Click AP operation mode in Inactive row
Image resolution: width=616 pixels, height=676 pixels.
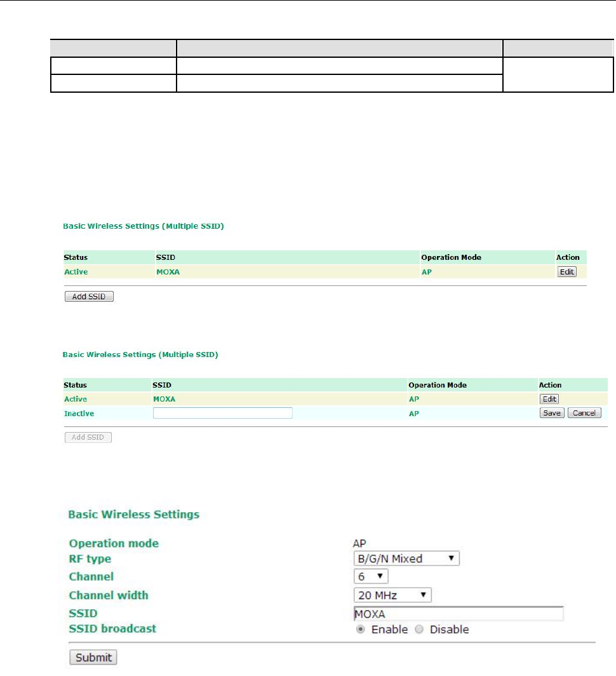coord(414,414)
